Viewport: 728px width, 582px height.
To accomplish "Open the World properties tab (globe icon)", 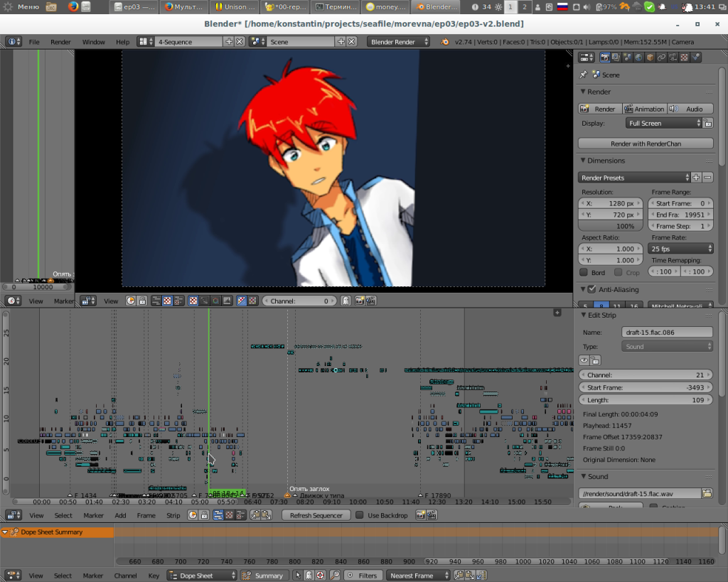I will tap(639, 58).
